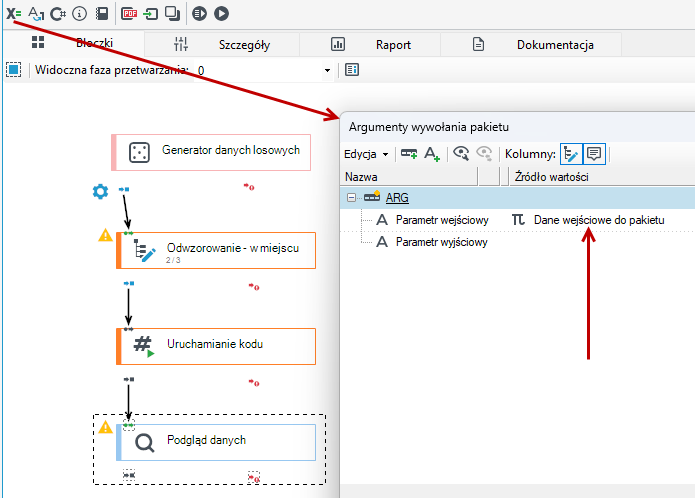695x498 pixels.
Task: Select the Uruchamianie kodu block
Action: click(x=216, y=346)
